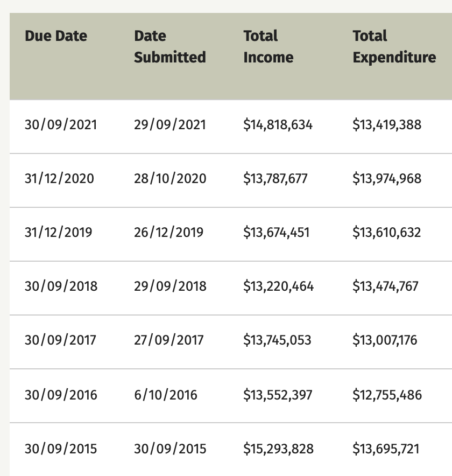Select the 30/09/2018 due date cell
The height and width of the screenshot is (476, 452).
pyautogui.click(x=61, y=286)
